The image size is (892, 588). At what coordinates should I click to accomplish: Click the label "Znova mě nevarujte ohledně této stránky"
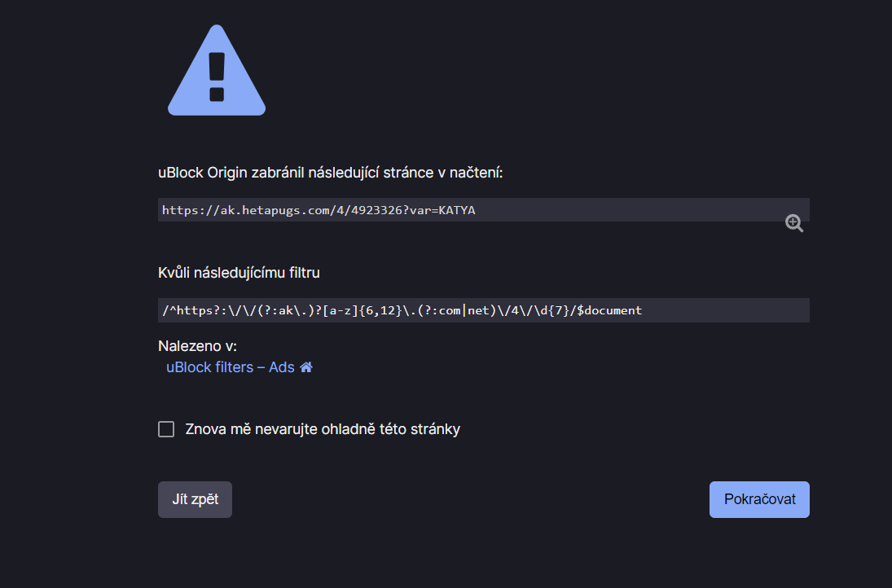(323, 429)
